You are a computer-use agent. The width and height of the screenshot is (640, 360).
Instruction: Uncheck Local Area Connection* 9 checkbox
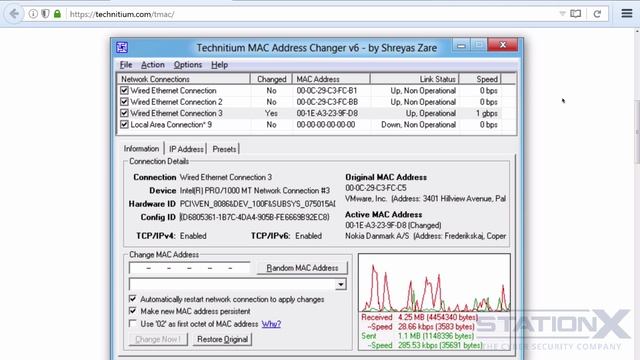click(x=124, y=124)
